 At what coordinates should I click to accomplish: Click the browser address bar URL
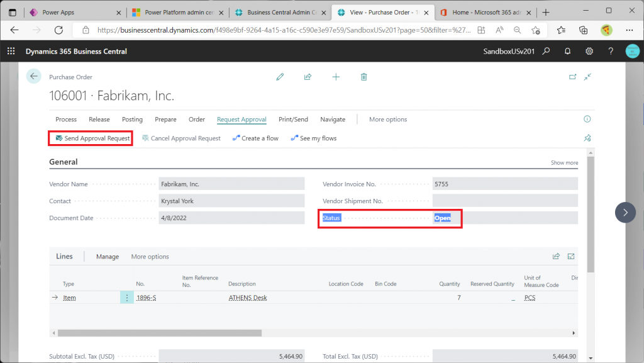click(284, 30)
